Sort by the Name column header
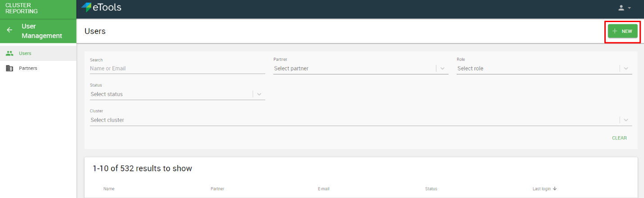This screenshot has width=644, height=198. [109, 189]
